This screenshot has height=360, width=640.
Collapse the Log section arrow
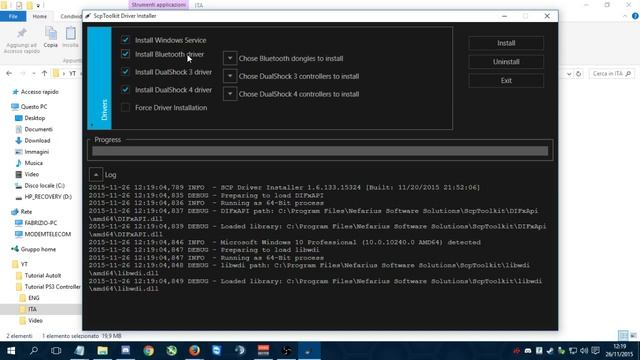click(x=96, y=175)
